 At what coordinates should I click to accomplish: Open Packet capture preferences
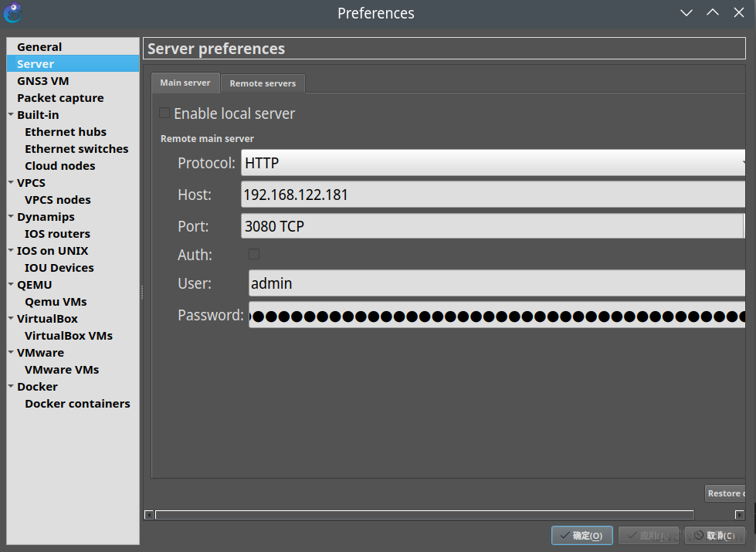pos(60,98)
